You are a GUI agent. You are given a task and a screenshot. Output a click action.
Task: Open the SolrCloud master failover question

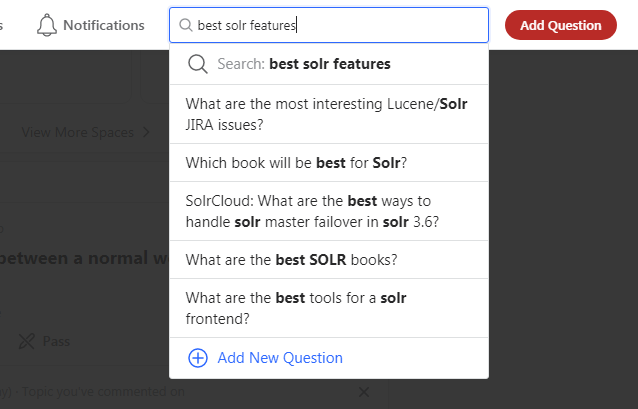329,211
